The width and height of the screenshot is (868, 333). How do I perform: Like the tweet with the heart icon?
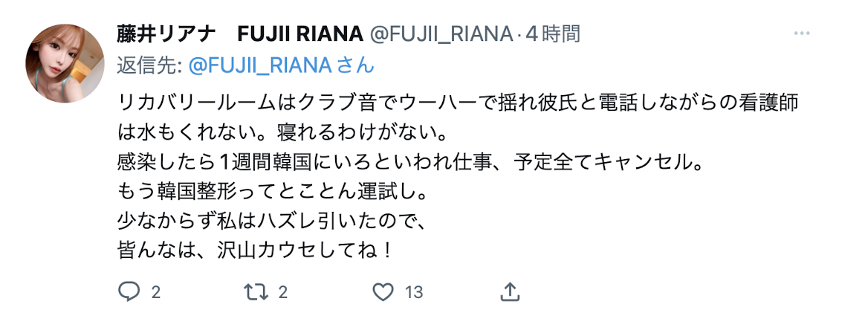pyautogui.click(x=383, y=291)
